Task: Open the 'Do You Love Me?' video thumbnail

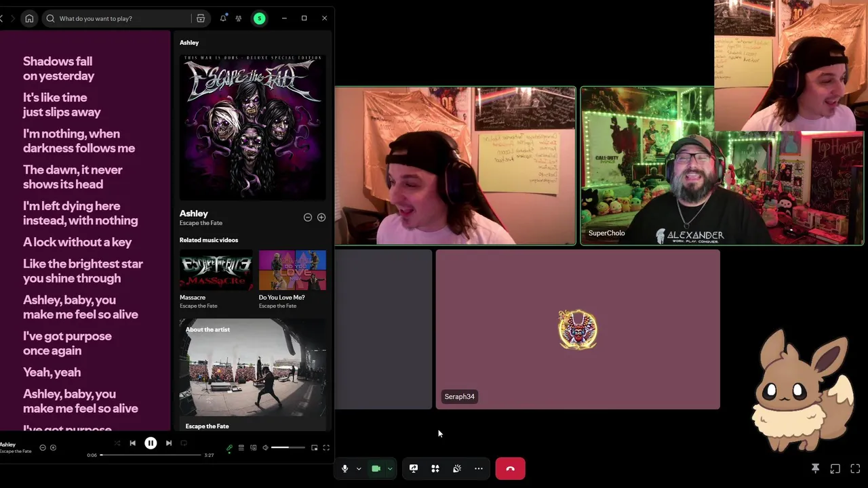Action: [x=292, y=270]
